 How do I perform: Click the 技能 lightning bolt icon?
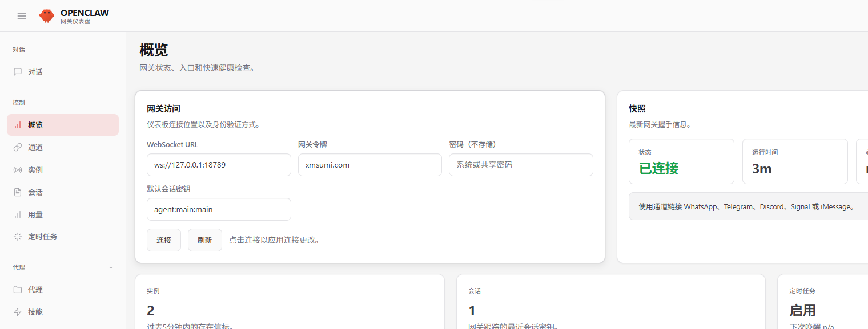click(x=18, y=312)
